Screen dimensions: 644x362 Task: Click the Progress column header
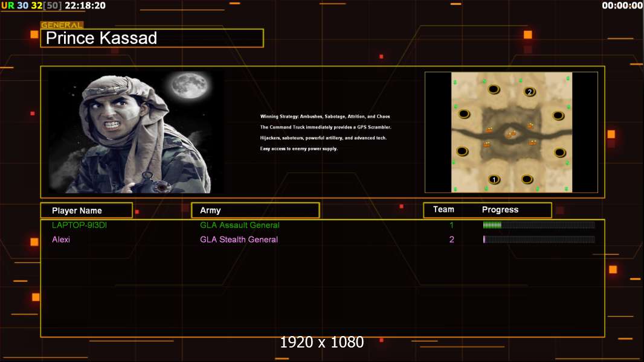(500, 209)
